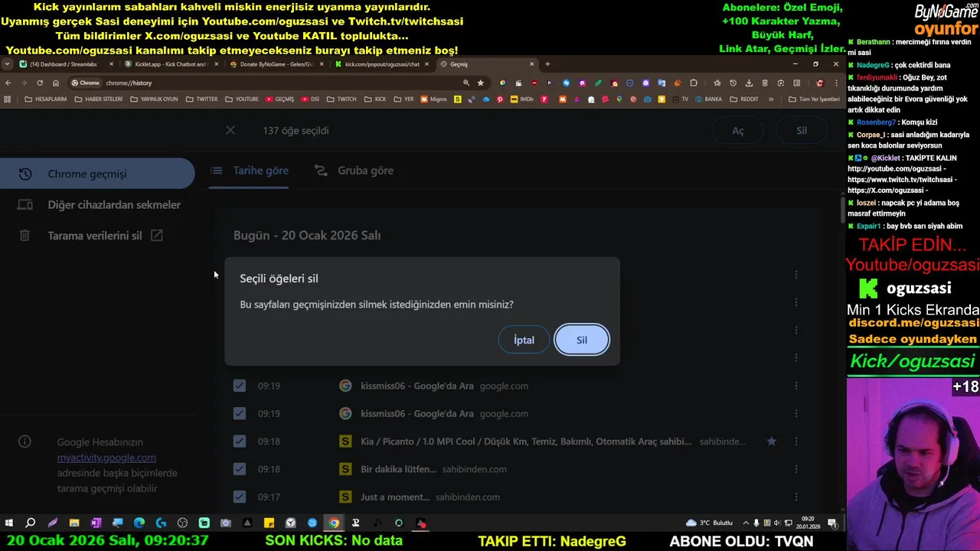Switch to Donate ByNoGame browser tab

(276, 64)
